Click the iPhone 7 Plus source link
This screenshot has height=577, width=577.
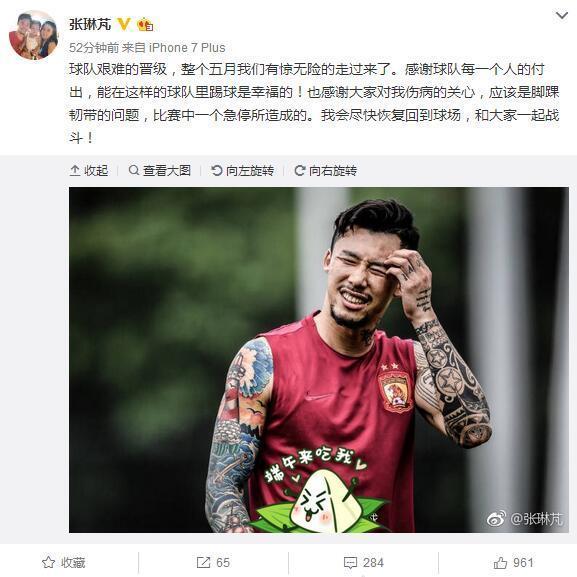pos(187,48)
